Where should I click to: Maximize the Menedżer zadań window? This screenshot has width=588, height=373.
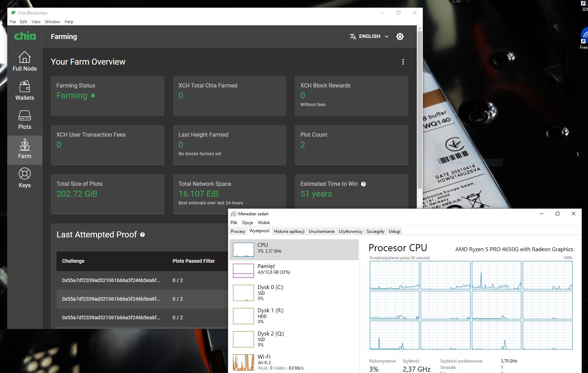click(x=557, y=214)
